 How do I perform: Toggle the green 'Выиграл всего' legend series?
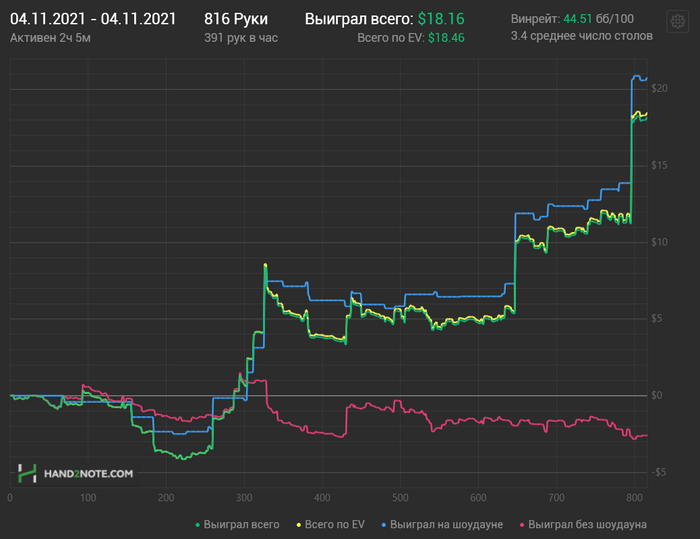click(238, 524)
